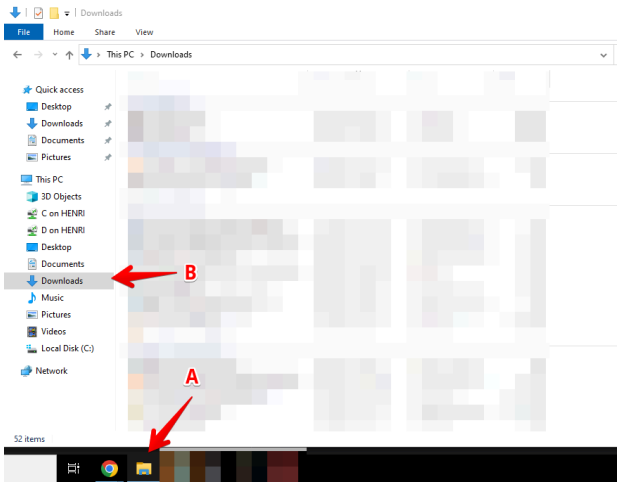This screenshot has height=483, width=621.
Task: Go back using the Back arrow
Action: 17,54
